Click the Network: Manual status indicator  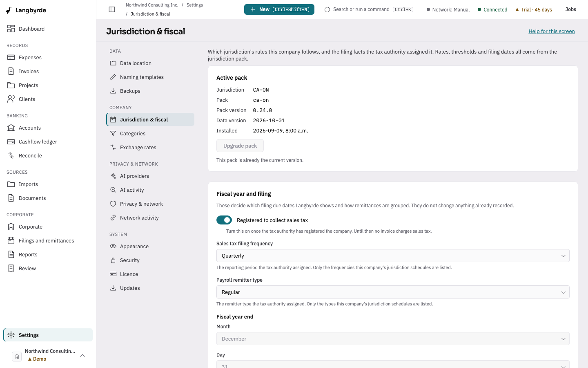pos(448,9)
